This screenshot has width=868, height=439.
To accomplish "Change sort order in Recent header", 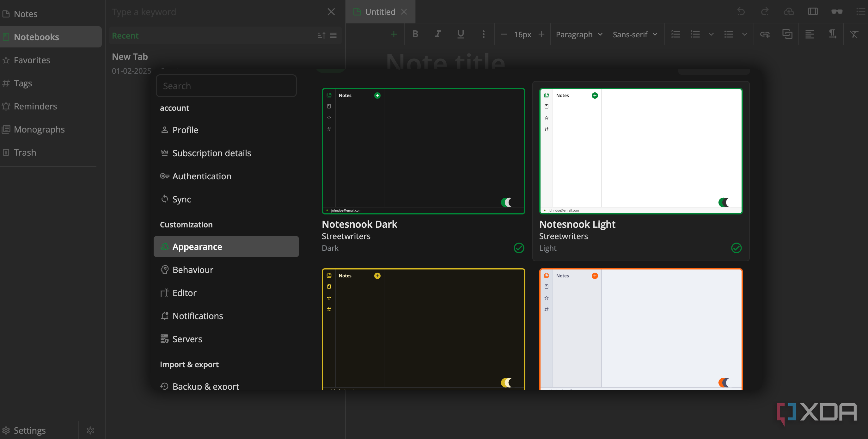I will (321, 35).
